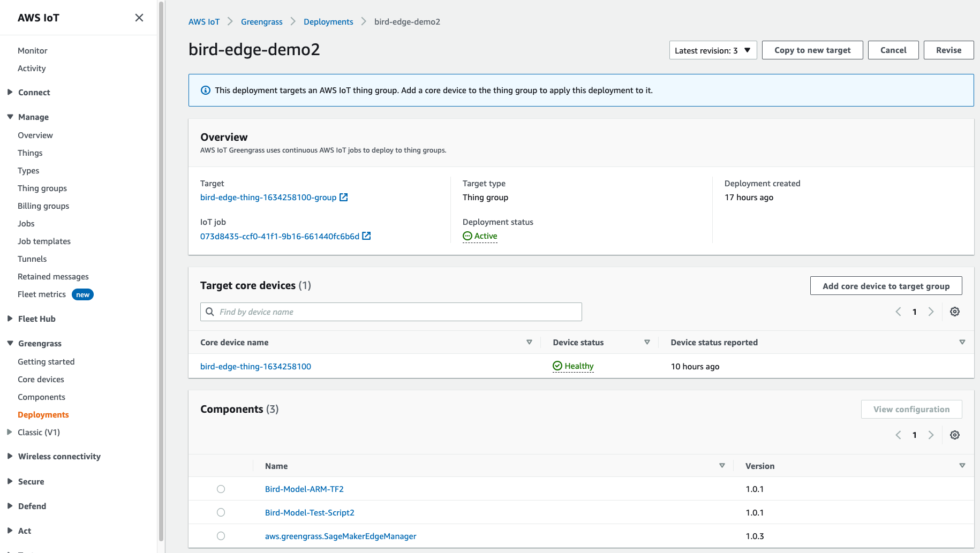980x553 pixels.
Task: Open Components table settings gear
Action: click(x=955, y=435)
